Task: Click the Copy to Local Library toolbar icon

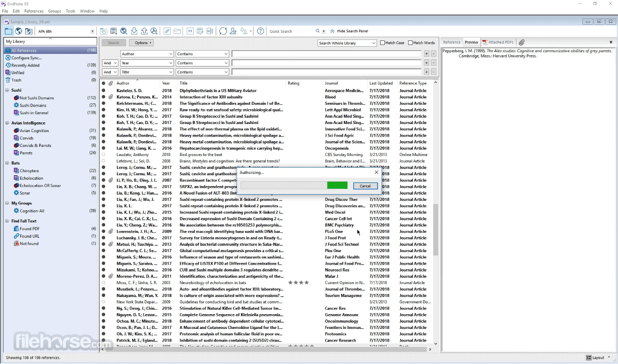Action: (104, 31)
